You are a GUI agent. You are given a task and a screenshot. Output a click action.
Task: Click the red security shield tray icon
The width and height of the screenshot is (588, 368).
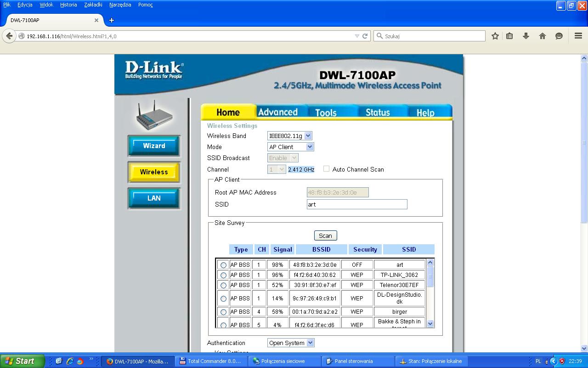point(562,361)
